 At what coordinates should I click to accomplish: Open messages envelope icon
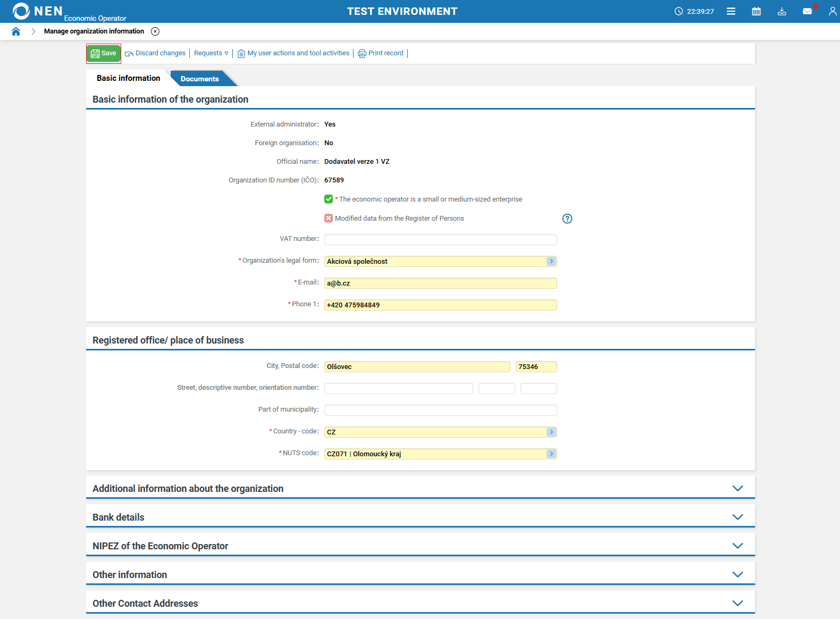(808, 11)
